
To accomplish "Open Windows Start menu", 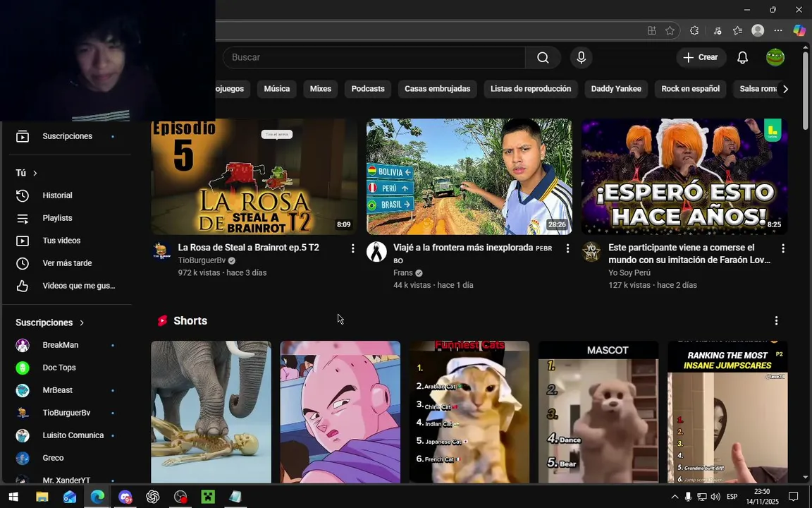I will tap(14, 497).
